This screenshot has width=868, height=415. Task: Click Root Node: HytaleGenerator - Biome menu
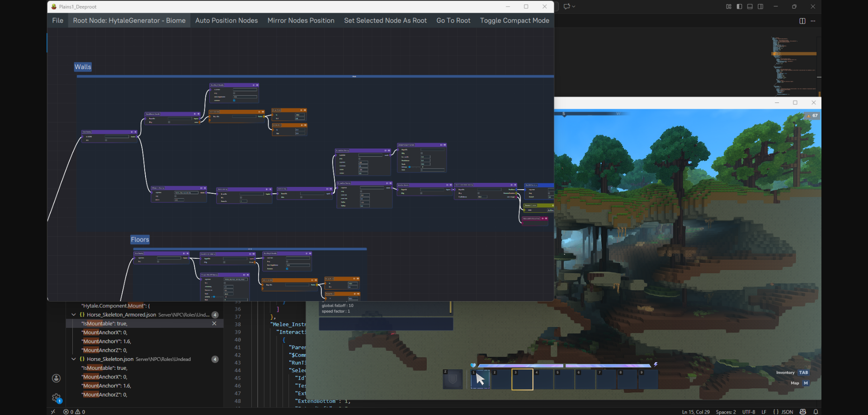[129, 20]
